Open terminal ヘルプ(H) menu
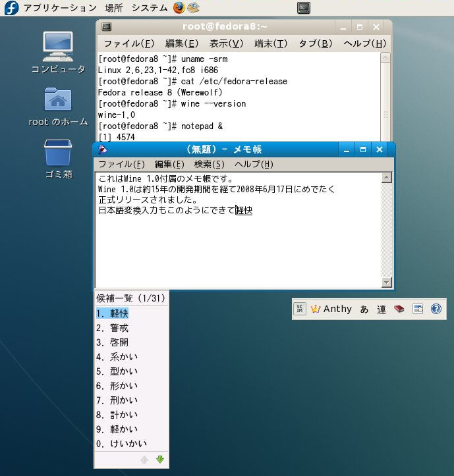 (364, 43)
